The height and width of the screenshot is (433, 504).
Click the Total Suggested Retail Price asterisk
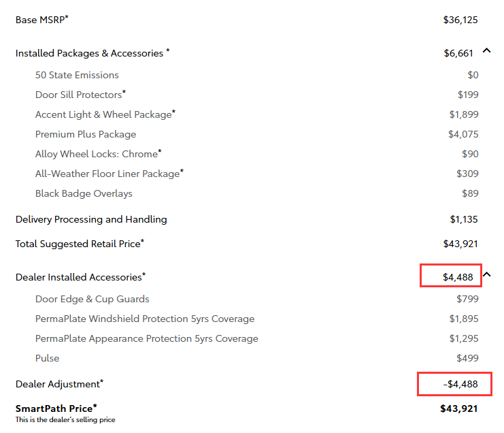point(142,241)
